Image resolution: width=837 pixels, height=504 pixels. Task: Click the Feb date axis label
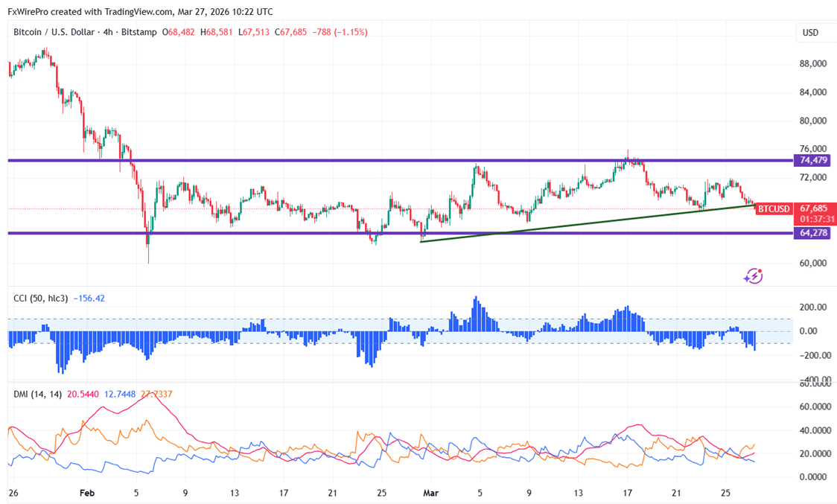[87, 493]
